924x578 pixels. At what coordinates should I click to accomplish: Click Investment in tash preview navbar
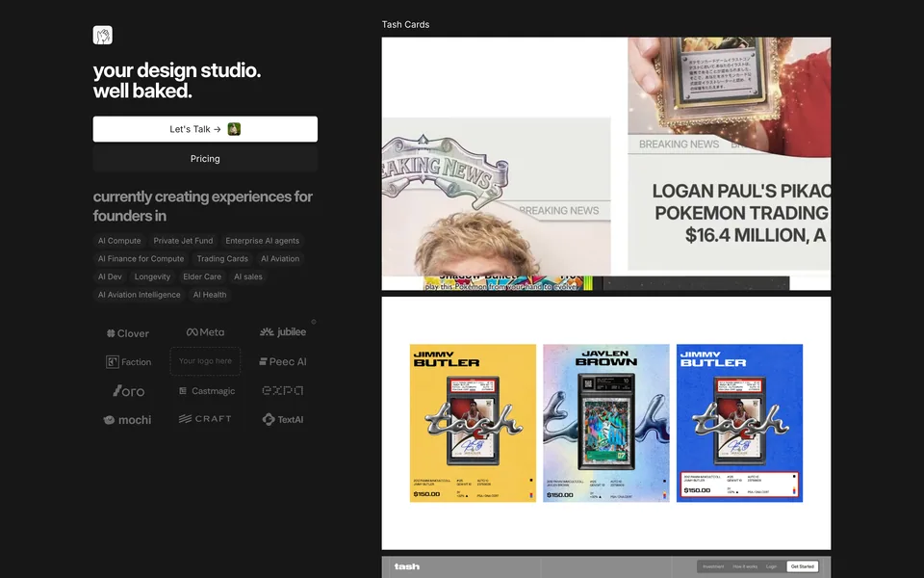coord(713,566)
